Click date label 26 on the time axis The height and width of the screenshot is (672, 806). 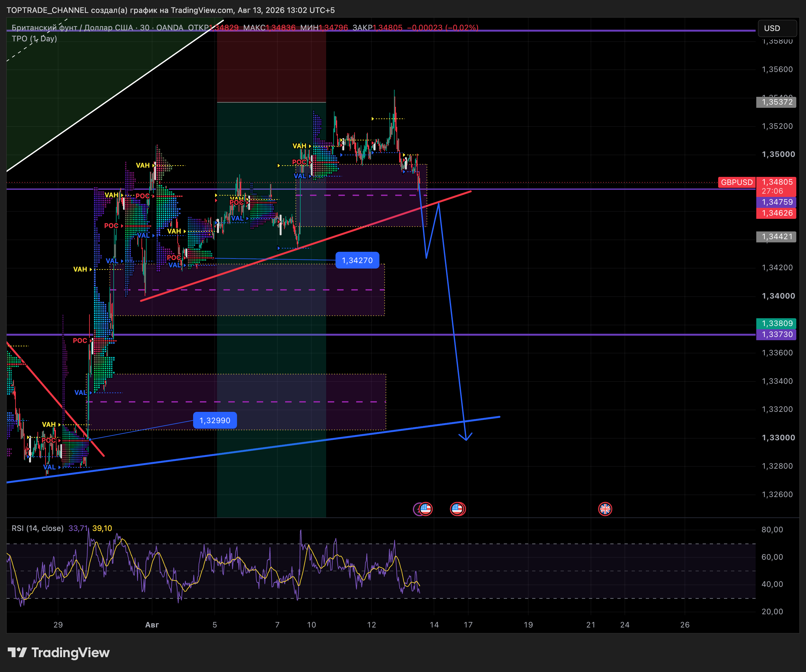(x=685, y=625)
